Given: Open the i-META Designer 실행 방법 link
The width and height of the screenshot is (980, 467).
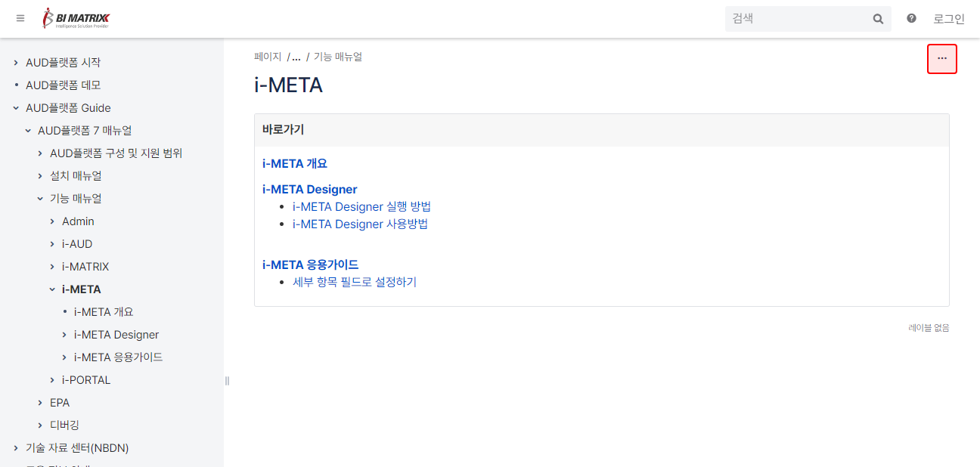Looking at the screenshot, I should (x=361, y=206).
